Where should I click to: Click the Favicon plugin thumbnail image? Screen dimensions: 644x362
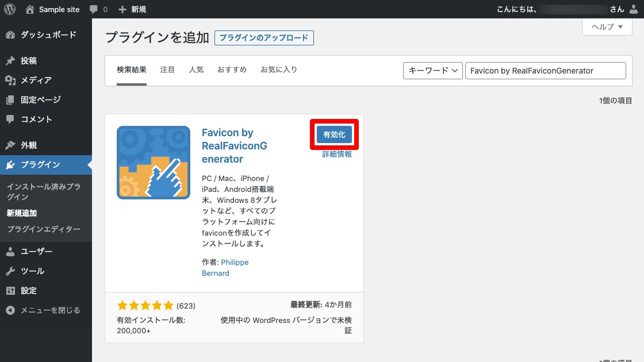pyautogui.click(x=154, y=162)
